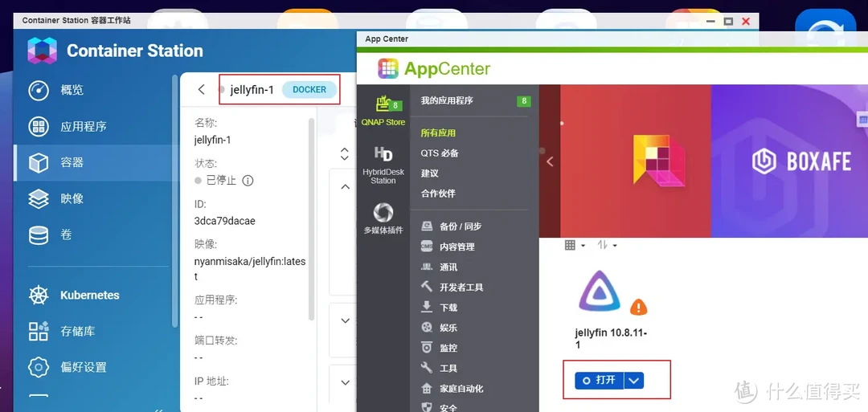
Task: Click the 家庭自动化 house icon
Action: 426,388
